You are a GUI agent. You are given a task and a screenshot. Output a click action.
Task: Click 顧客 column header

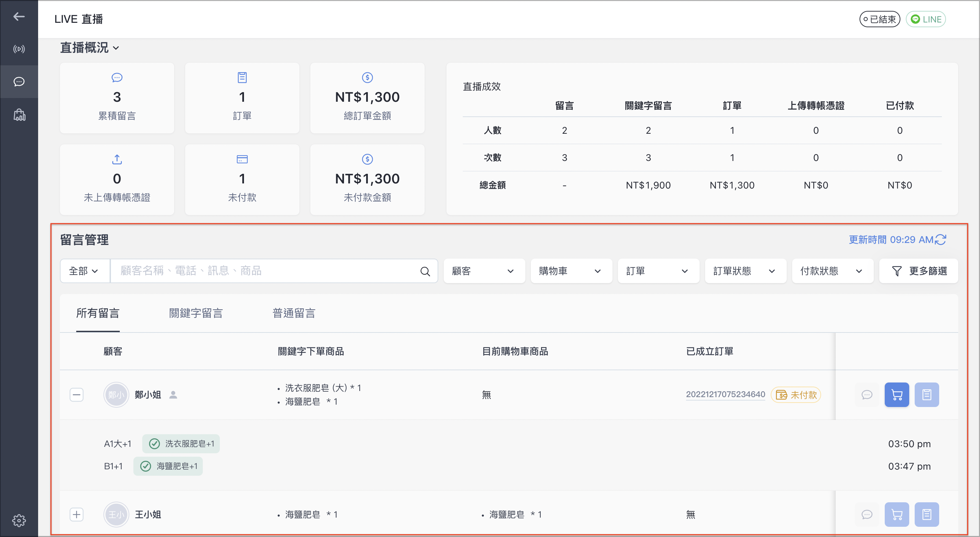[x=113, y=351]
